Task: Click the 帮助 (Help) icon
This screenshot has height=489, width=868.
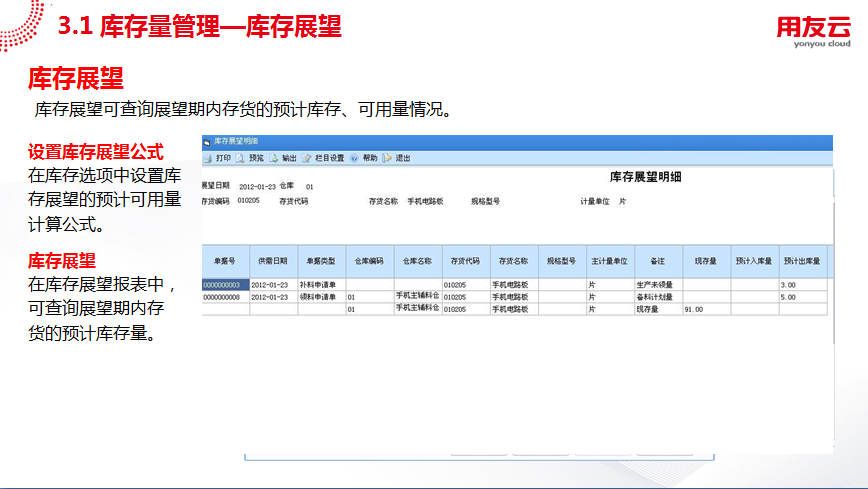Action: (x=354, y=158)
